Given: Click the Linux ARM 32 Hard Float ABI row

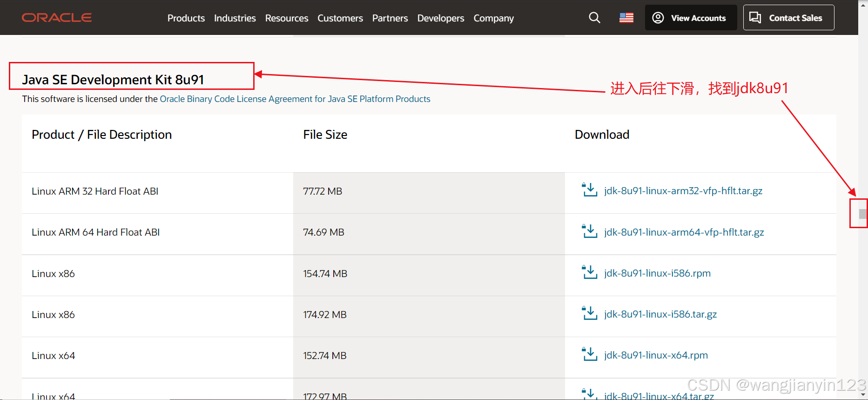Looking at the screenshot, I should [x=429, y=193].
